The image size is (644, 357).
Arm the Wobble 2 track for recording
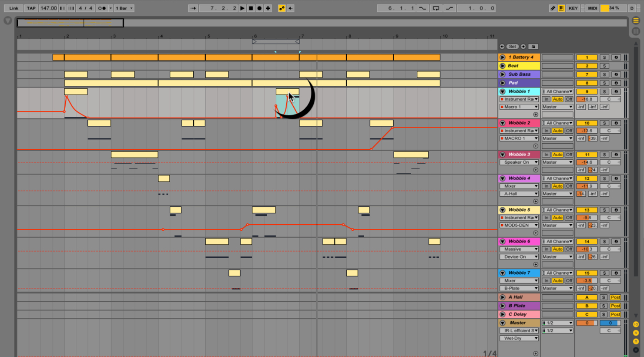click(x=616, y=123)
